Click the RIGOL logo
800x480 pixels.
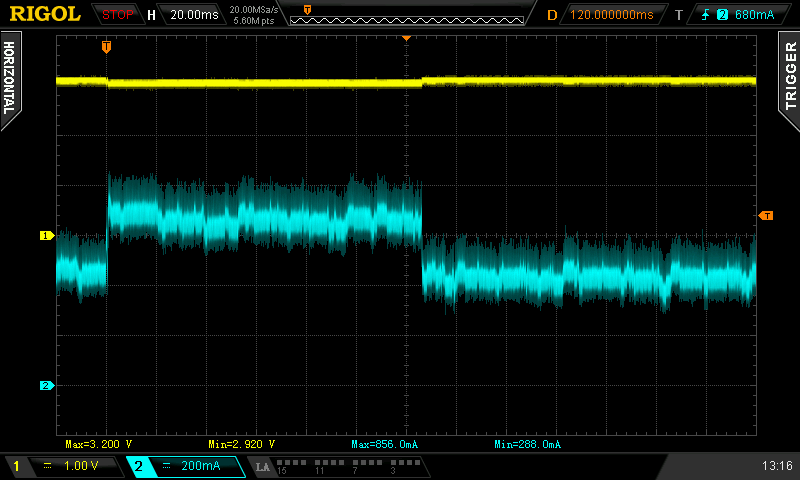pos(45,14)
